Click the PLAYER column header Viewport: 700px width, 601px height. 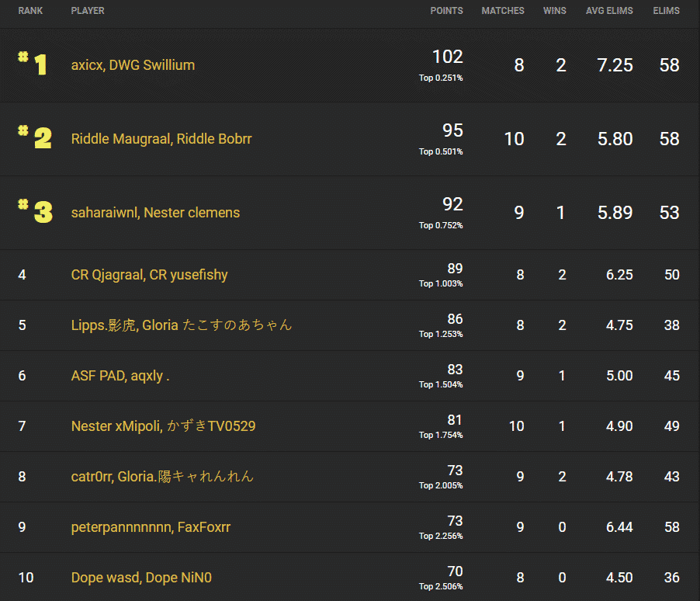88,11
